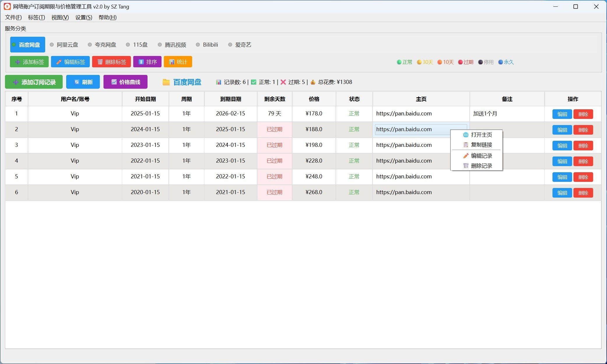Choose 复制链接 from the context menu

coord(481,145)
